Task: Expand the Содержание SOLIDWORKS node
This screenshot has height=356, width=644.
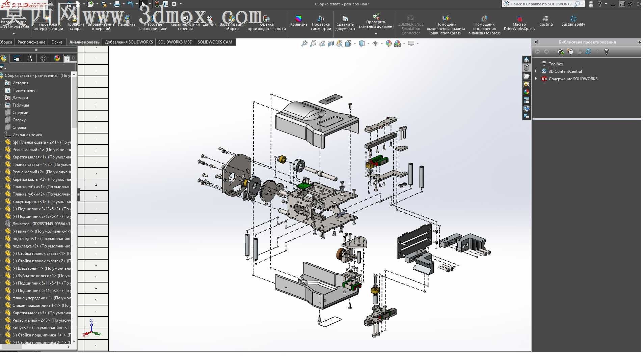Action: (536, 79)
